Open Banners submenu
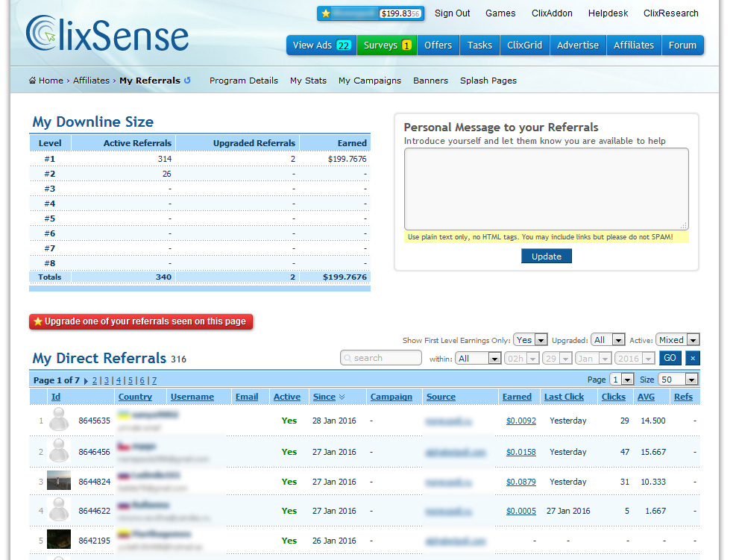Image resolution: width=736 pixels, height=560 pixels. pos(430,81)
